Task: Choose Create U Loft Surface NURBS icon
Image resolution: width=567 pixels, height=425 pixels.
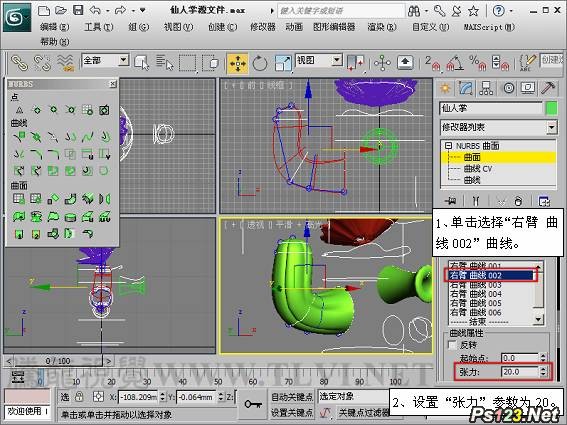Action: point(87,216)
